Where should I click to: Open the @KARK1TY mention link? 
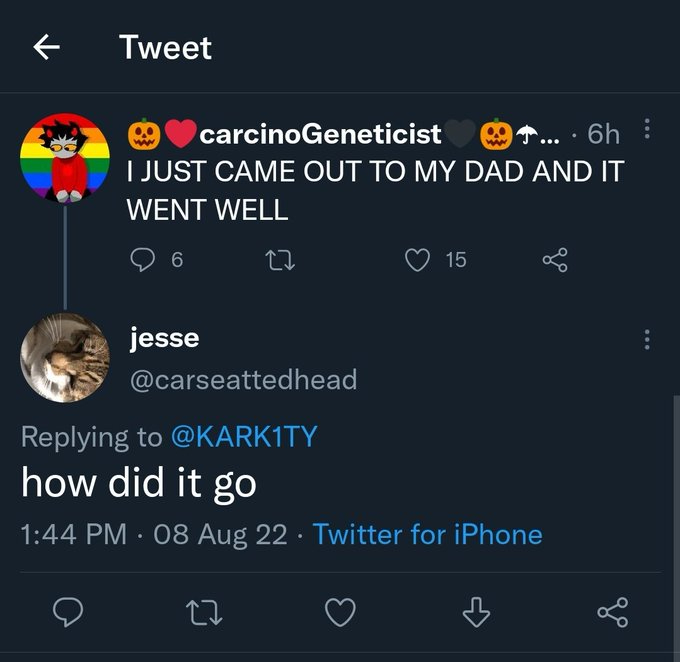coord(244,436)
